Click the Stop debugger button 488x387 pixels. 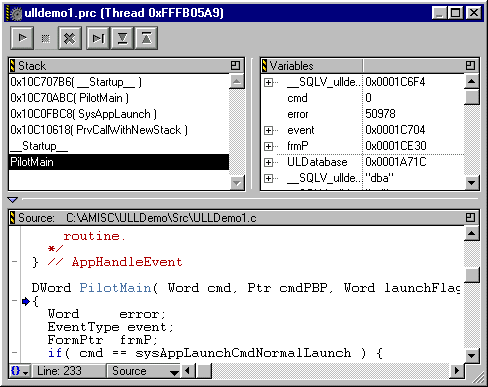(46, 39)
